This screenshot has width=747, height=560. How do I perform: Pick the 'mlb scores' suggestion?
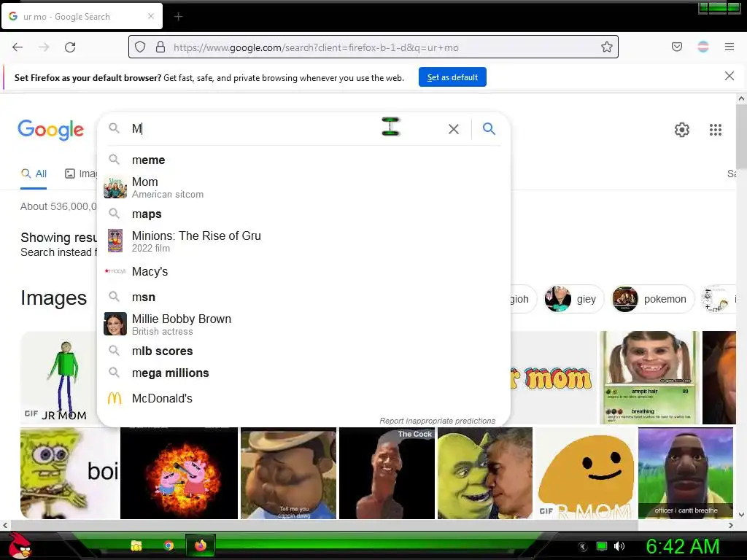click(x=303, y=351)
